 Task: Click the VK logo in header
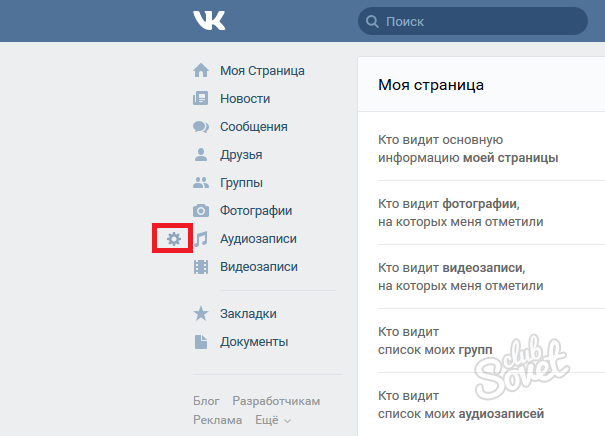tap(209, 20)
